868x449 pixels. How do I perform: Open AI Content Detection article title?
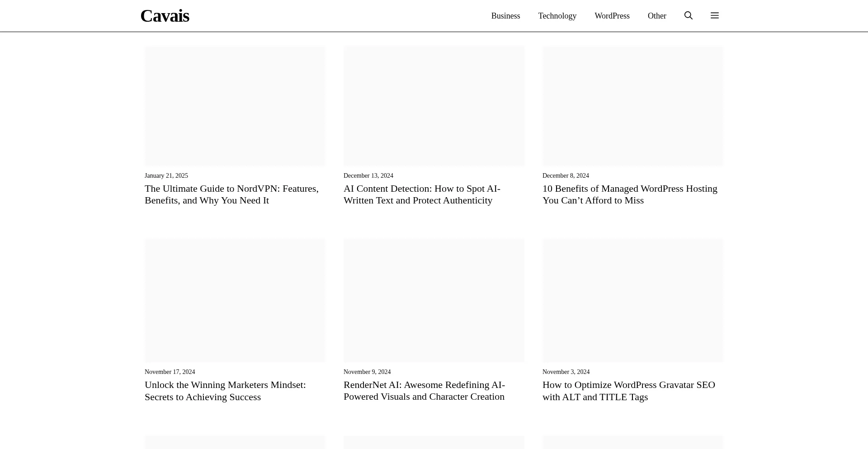pos(422,194)
